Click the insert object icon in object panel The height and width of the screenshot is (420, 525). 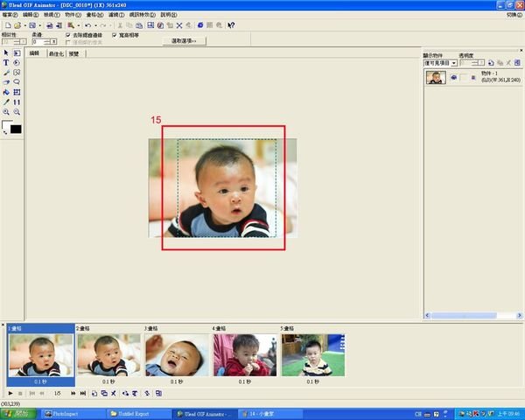tap(491, 63)
